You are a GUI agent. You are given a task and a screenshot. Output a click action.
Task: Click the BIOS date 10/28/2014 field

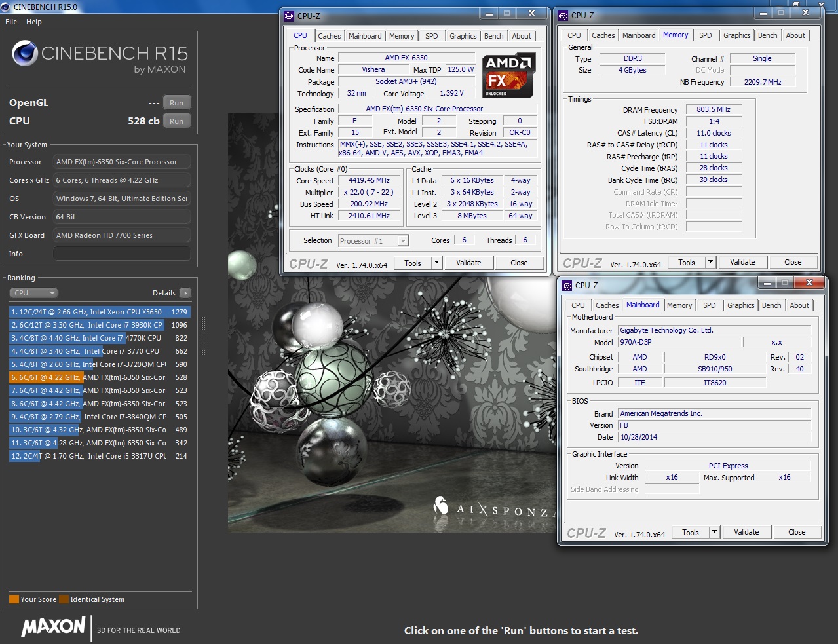point(714,437)
